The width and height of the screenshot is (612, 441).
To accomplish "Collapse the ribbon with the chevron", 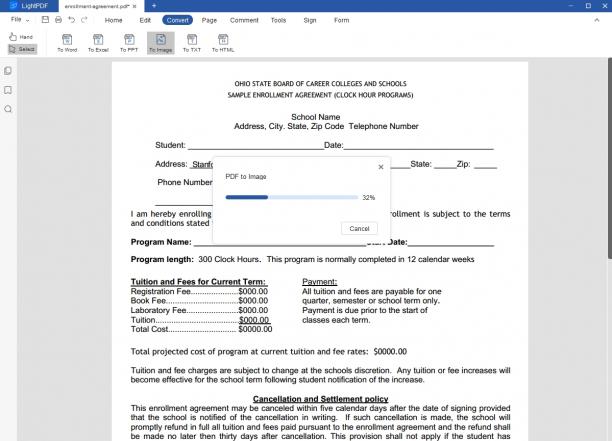I will 597,20.
